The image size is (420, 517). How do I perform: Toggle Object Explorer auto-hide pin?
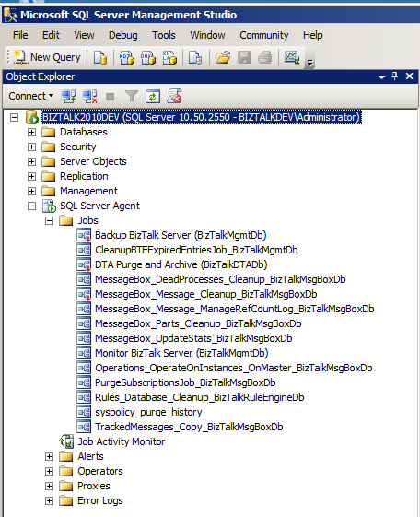[x=394, y=76]
